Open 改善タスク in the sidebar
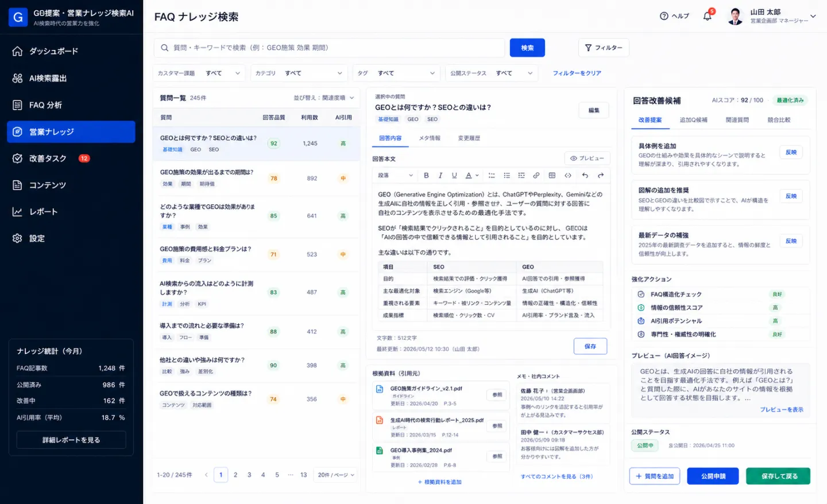This screenshot has width=827, height=504. coord(71,158)
